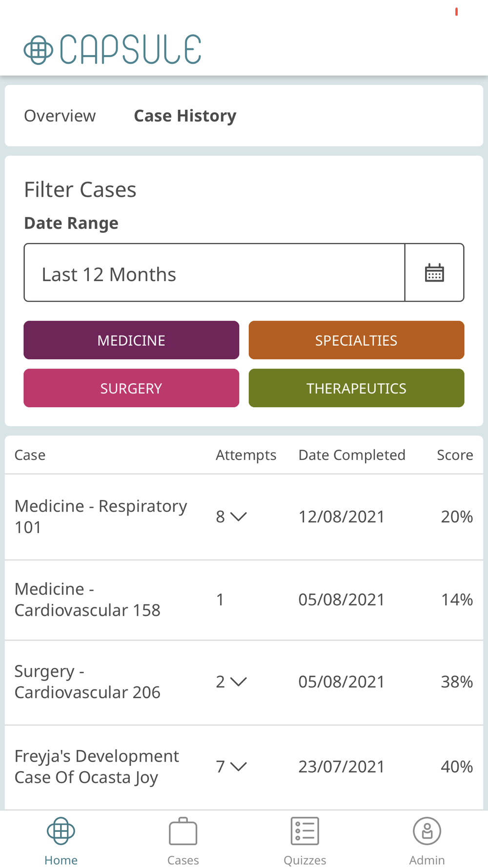Open Admin profile icon in bottom bar
This screenshot has height=868, width=488.
coord(427,831)
